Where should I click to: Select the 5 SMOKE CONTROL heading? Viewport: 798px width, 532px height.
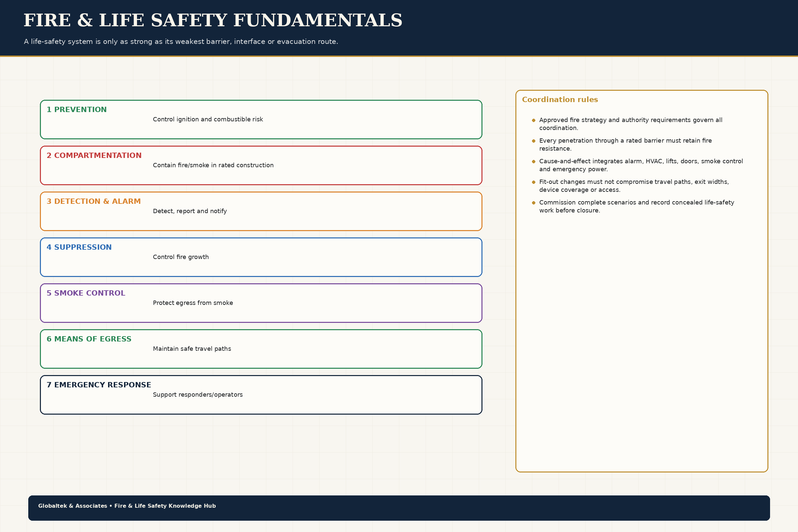pos(86,293)
